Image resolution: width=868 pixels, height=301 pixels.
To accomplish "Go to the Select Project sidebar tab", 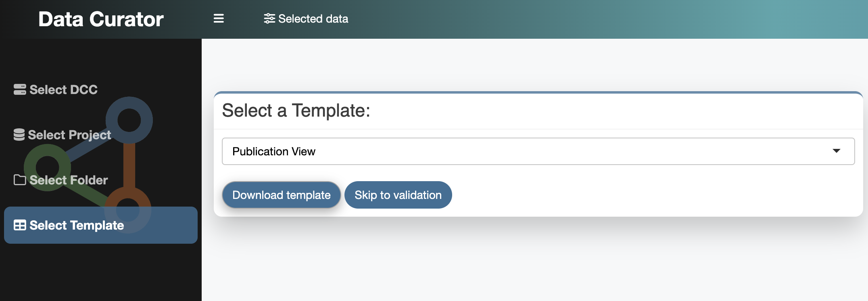I will click(101, 135).
